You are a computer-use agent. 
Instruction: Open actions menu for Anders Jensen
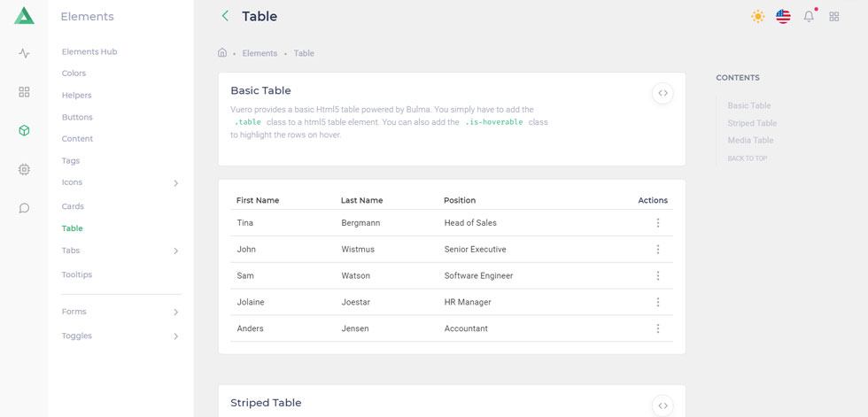657,328
